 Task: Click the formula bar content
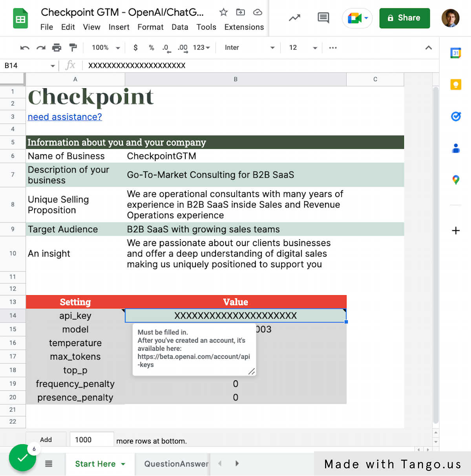[x=137, y=66]
